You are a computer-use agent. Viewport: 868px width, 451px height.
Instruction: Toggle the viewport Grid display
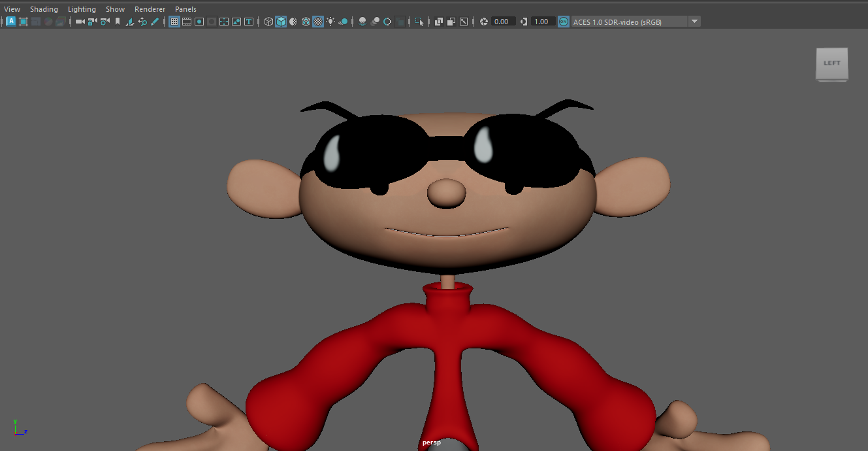(x=174, y=22)
